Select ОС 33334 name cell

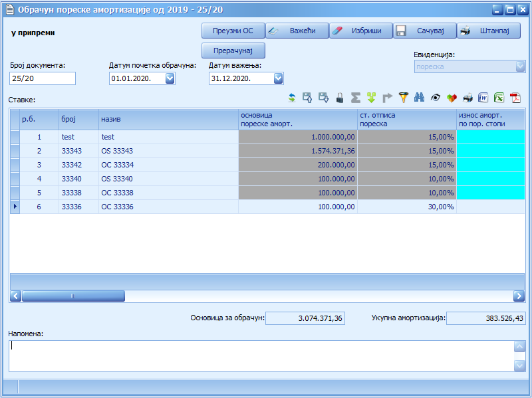pos(169,165)
